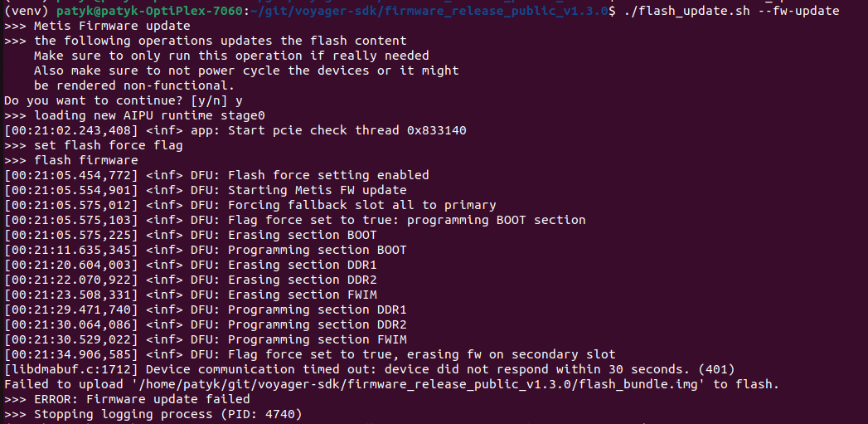
Task: Click the 'Erasing section BOOT' log line
Action: (x=191, y=235)
